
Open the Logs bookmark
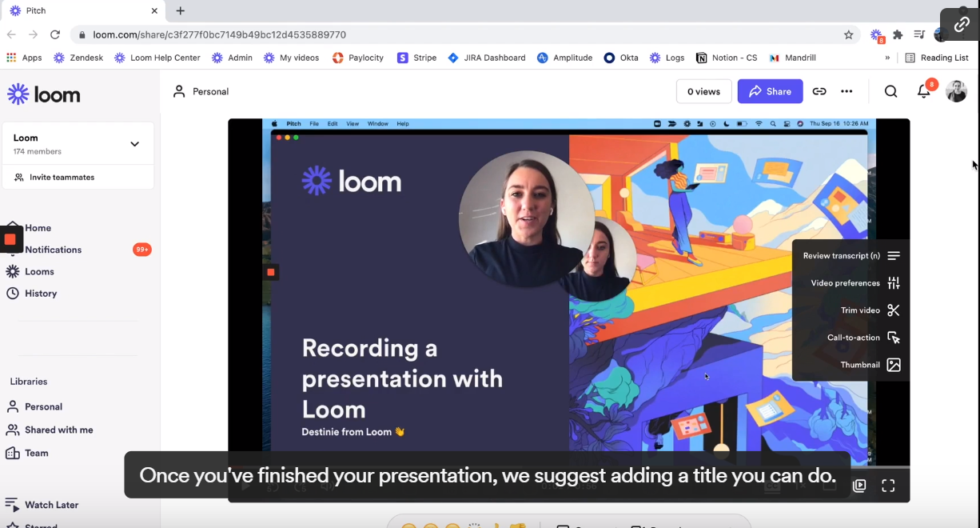click(x=667, y=58)
